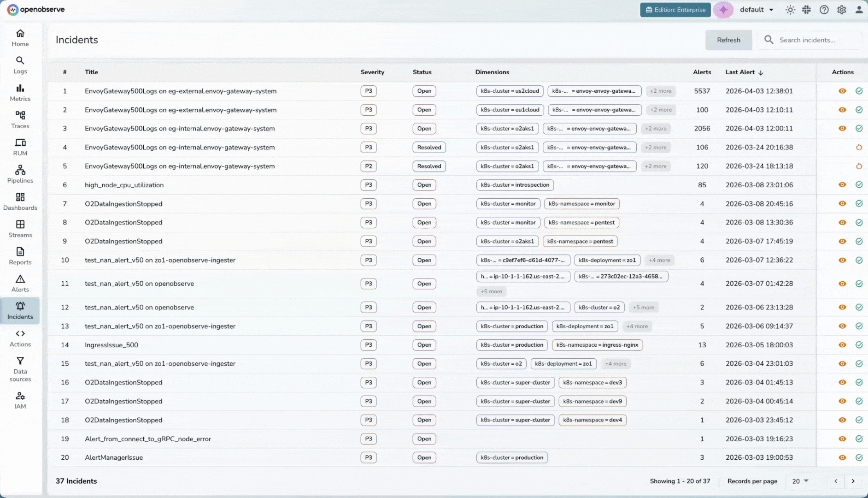Toggle Last Alert sort order arrow
Viewport: 868px width, 498px height.
click(x=761, y=72)
